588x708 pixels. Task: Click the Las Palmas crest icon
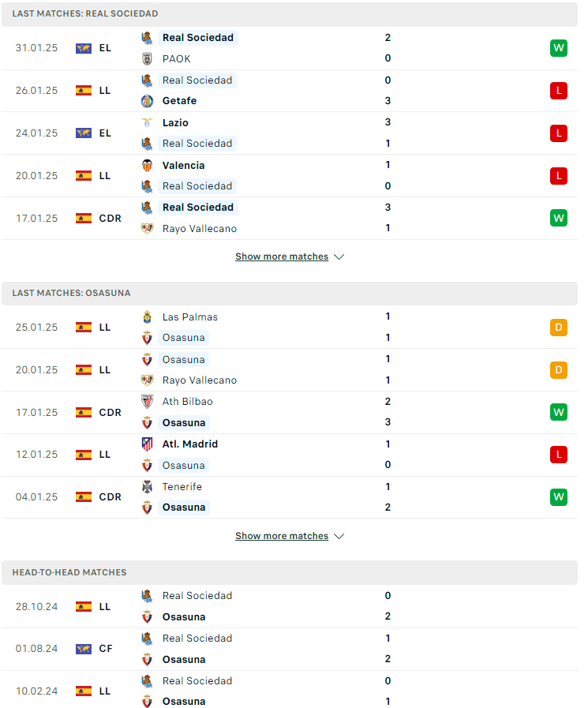point(147,317)
